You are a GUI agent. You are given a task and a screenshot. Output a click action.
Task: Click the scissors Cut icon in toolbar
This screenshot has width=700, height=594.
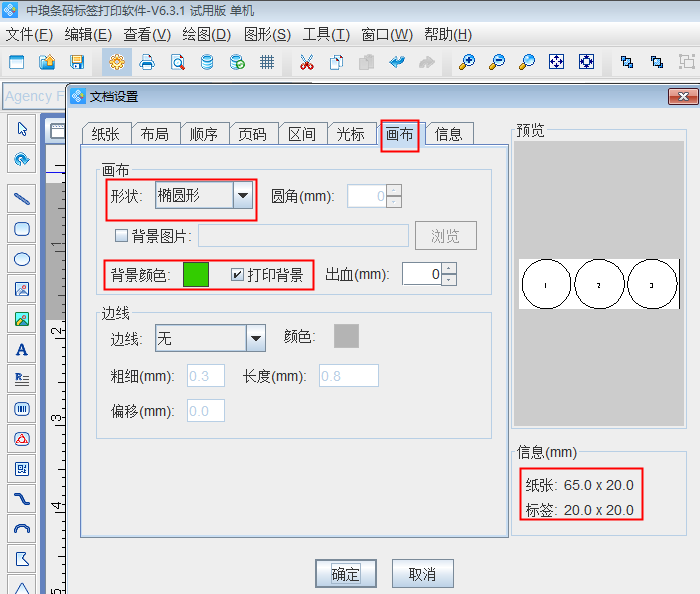tap(306, 63)
